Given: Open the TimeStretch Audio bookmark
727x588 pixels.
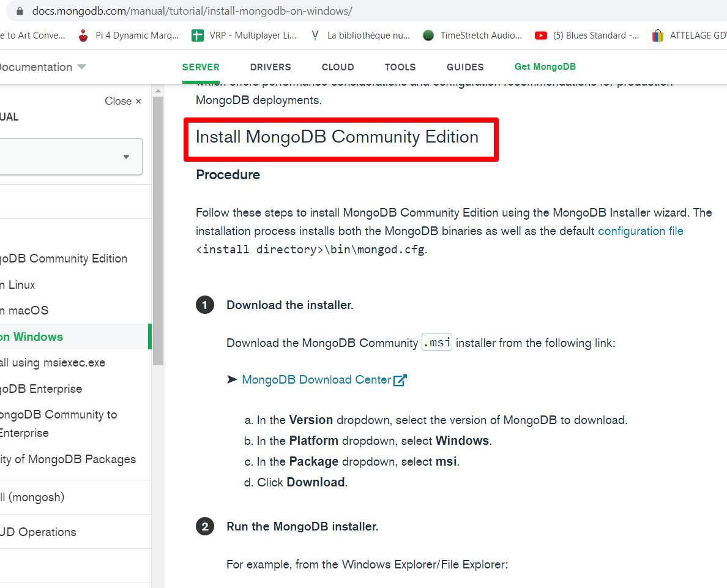Looking at the screenshot, I should [472, 35].
